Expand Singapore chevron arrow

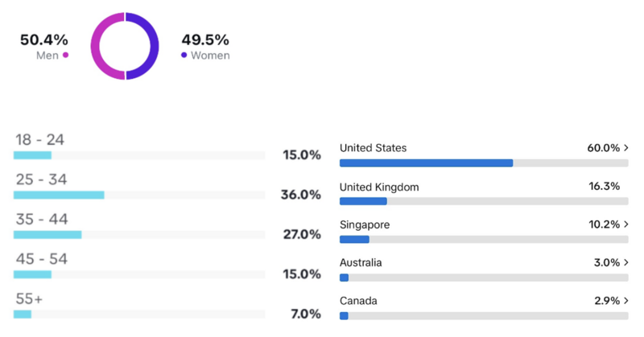pos(626,224)
